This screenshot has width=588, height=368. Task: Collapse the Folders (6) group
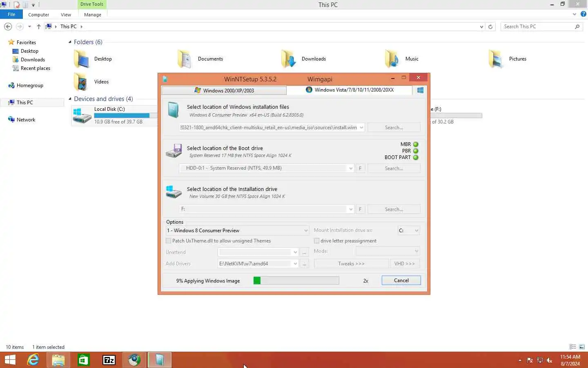click(x=70, y=42)
